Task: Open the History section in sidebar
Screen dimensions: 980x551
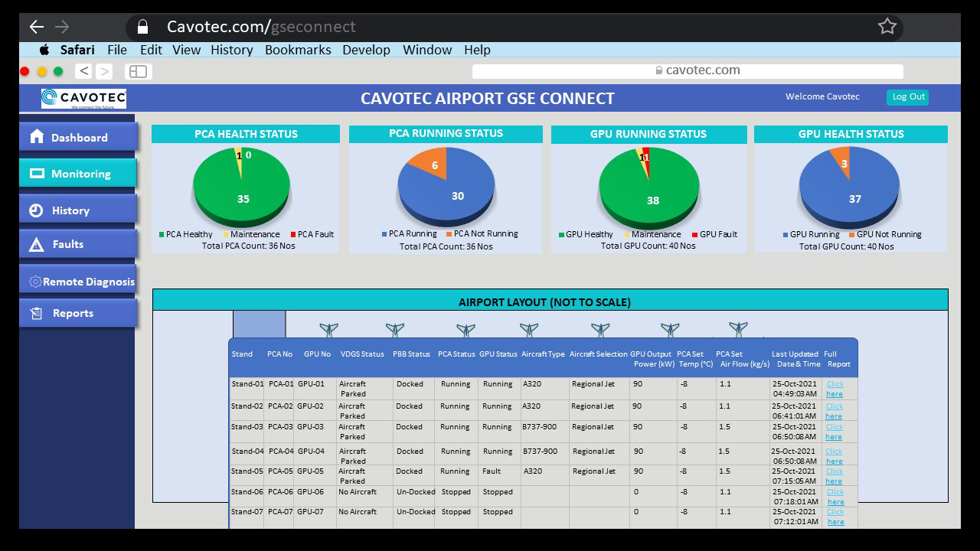Action: [x=78, y=210]
